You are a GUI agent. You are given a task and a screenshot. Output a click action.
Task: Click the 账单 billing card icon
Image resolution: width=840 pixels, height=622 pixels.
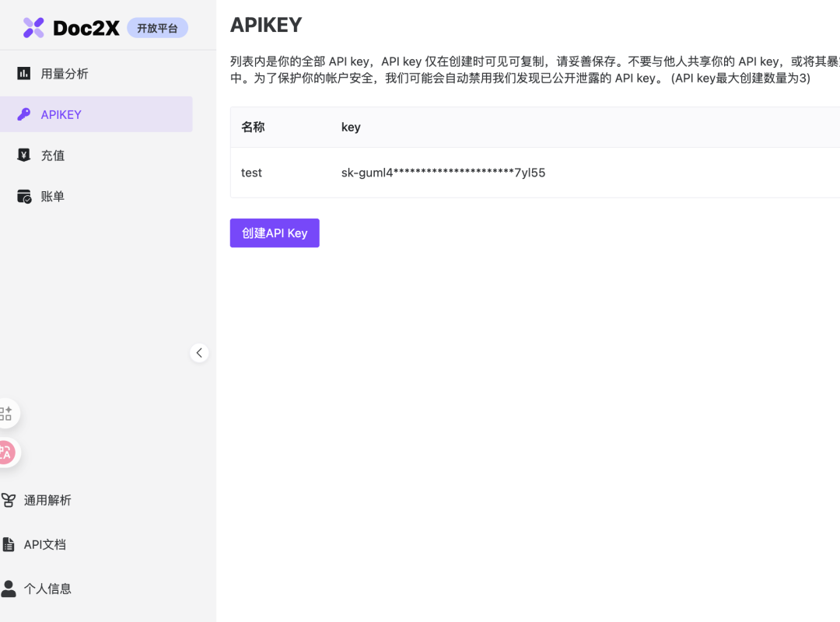click(23, 196)
